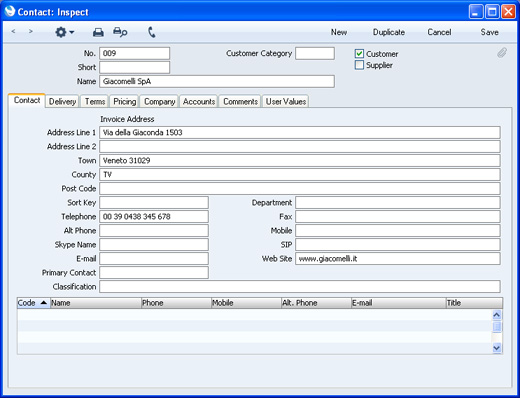Edit Address Line 1 field
Viewport: 520px width, 398px height.
pos(300,132)
